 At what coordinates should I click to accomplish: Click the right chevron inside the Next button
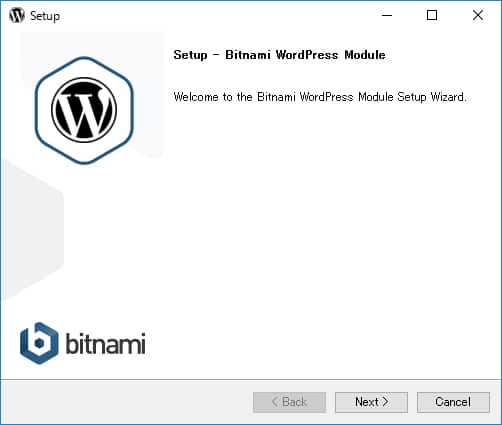click(385, 401)
